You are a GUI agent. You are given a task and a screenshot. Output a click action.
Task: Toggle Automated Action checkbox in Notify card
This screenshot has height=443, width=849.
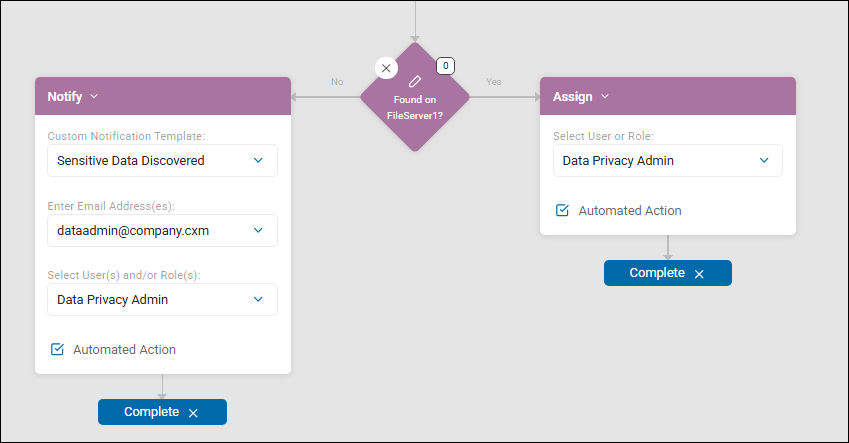pos(57,349)
